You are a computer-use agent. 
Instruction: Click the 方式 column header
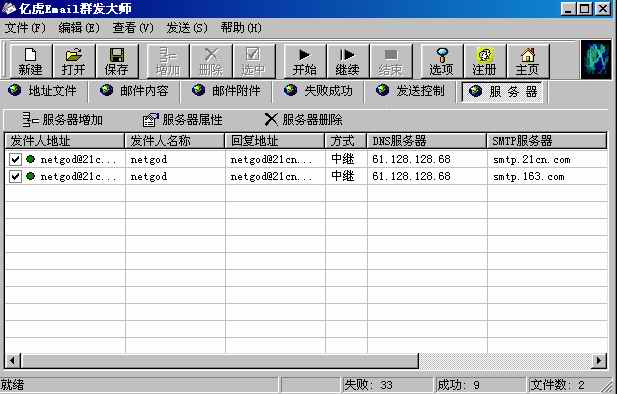point(346,141)
